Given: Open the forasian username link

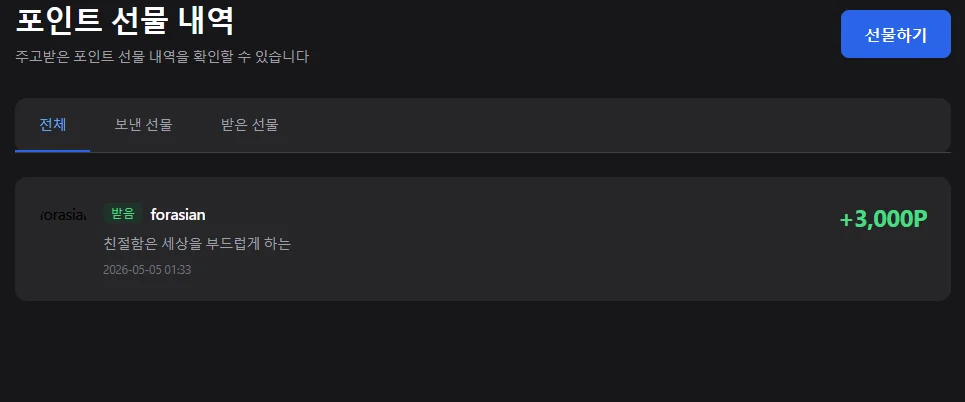Looking at the screenshot, I should (178, 215).
